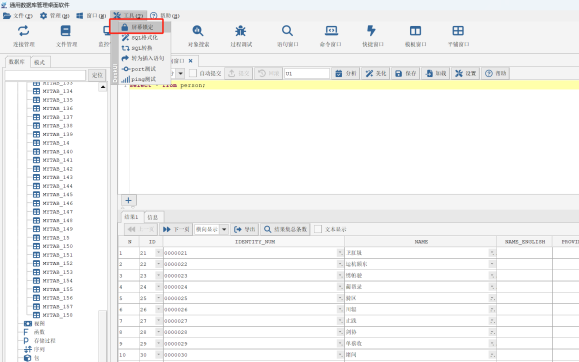Open the 管理 Manage menu
The width and height of the screenshot is (579, 362).
tap(54, 16)
